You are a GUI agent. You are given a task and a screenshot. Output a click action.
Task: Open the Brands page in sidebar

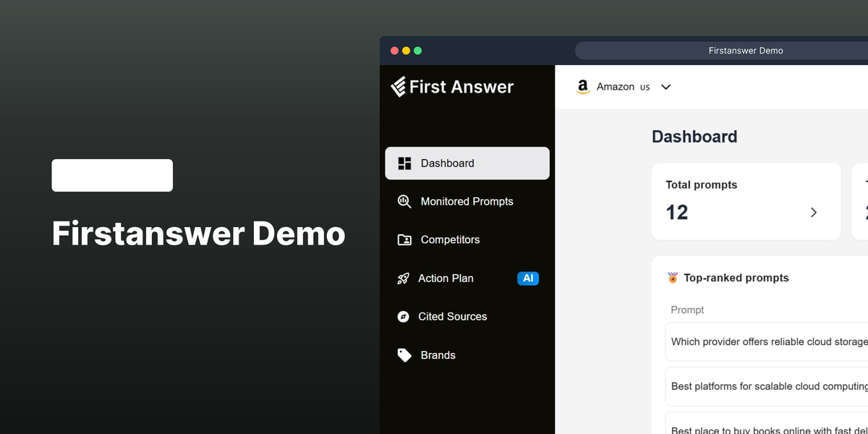438,355
